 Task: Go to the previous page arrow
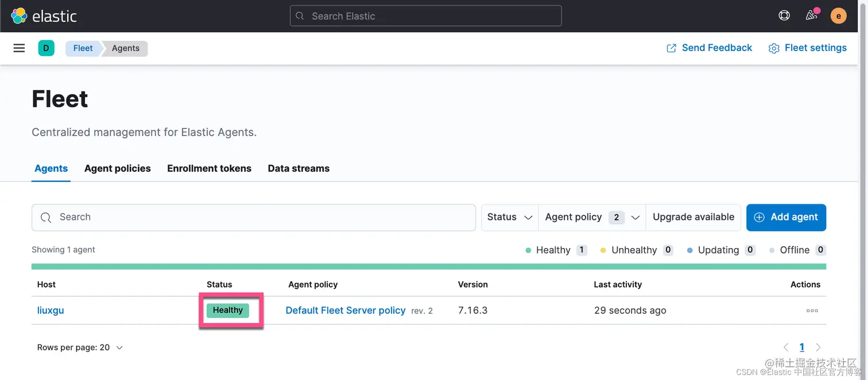pos(786,347)
